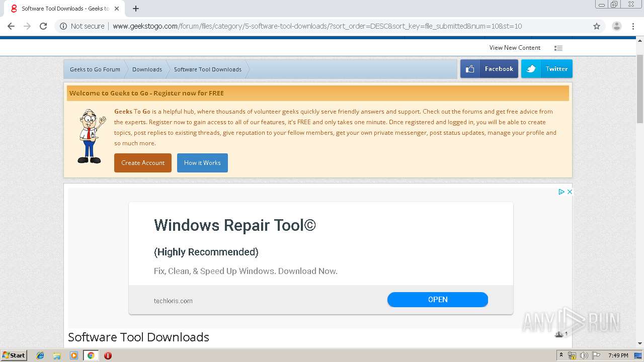644x362 pixels.
Task: Reload the current page
Action: pos(43,26)
